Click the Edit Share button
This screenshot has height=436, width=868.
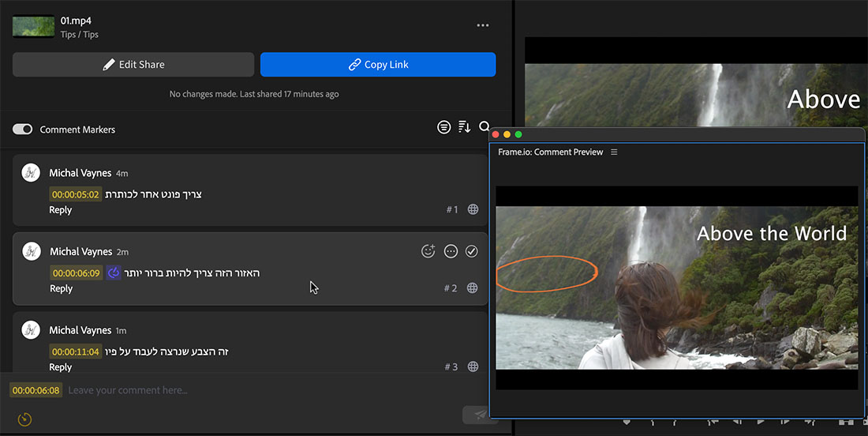click(133, 64)
